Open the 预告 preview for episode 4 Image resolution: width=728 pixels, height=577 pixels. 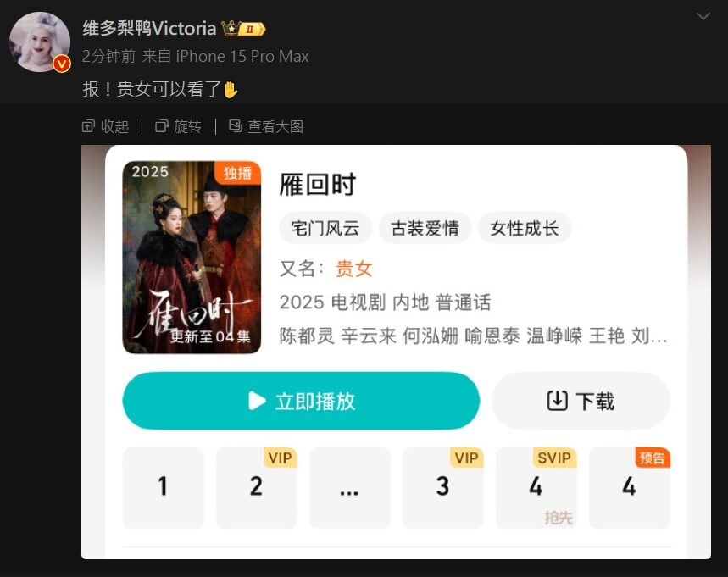[630, 487]
